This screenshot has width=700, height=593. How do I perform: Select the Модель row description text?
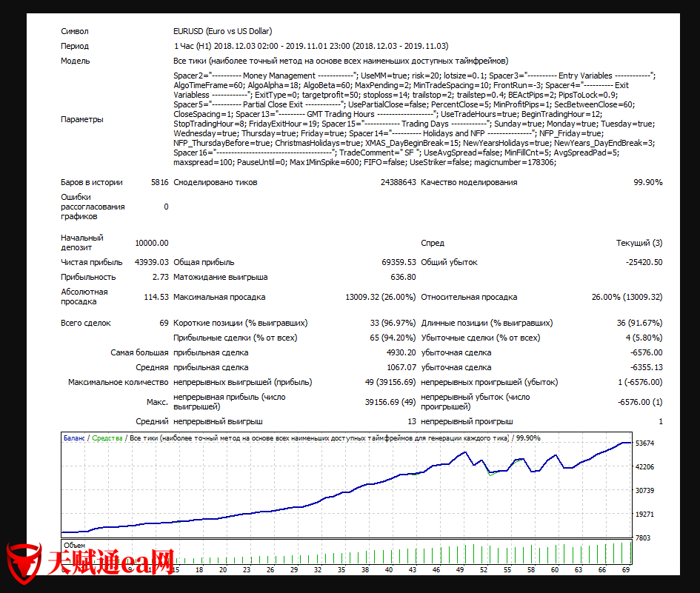pos(340,61)
